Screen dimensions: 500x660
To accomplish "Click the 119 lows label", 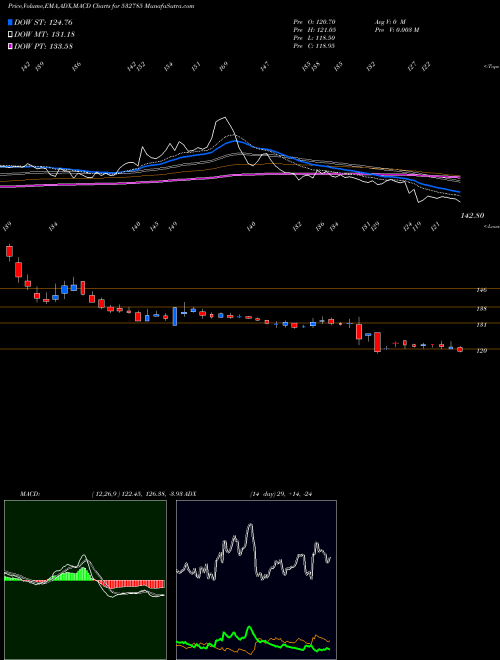I will point(417,227).
